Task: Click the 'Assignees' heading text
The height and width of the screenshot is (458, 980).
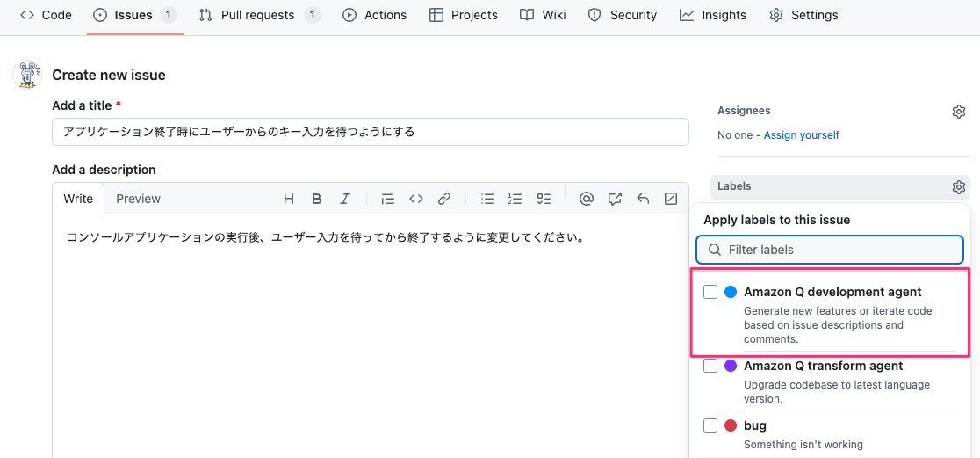Action: [x=744, y=111]
